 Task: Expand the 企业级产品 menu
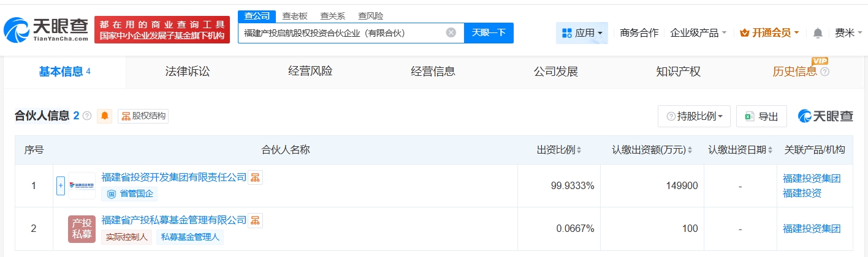coord(698,33)
